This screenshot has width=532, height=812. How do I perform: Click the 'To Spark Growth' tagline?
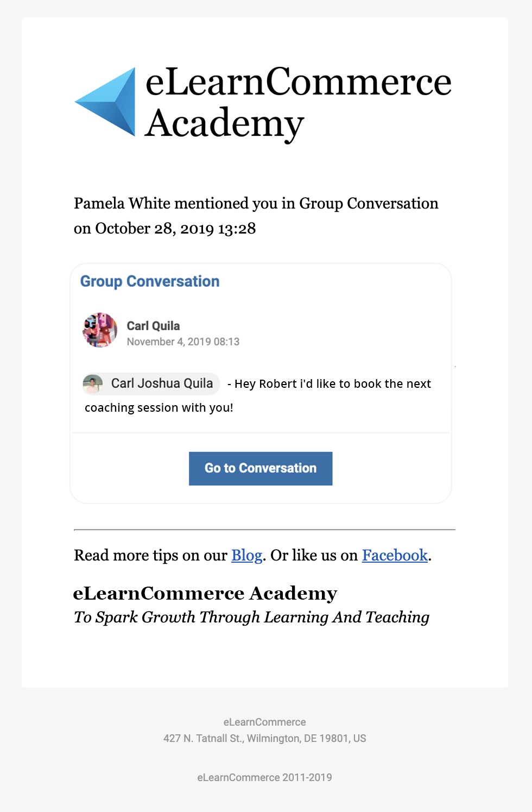(x=251, y=617)
